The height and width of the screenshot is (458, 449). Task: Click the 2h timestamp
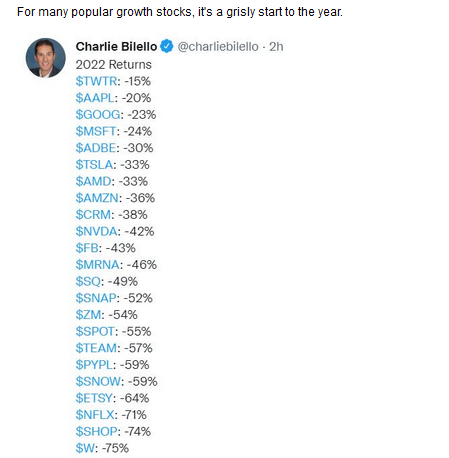tap(276, 47)
